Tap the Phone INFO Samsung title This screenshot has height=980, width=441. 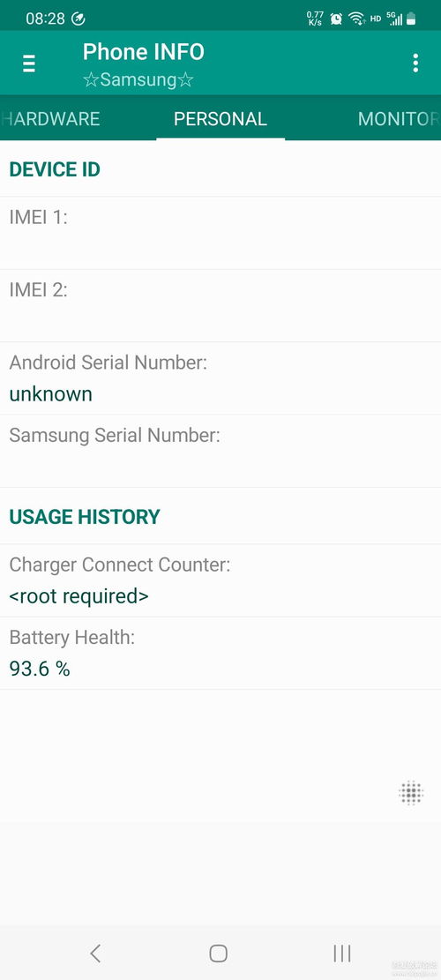coord(144,64)
